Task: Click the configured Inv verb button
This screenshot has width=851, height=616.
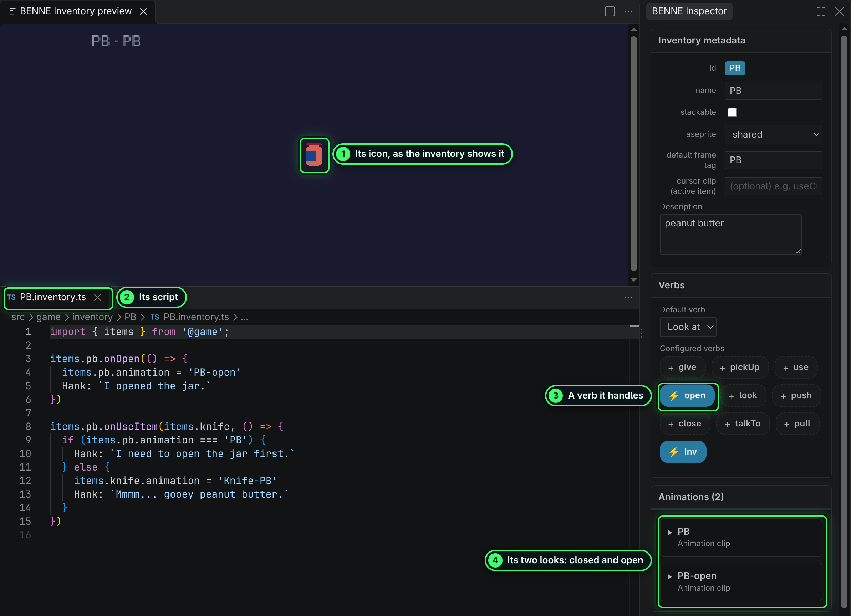Action: [683, 452]
